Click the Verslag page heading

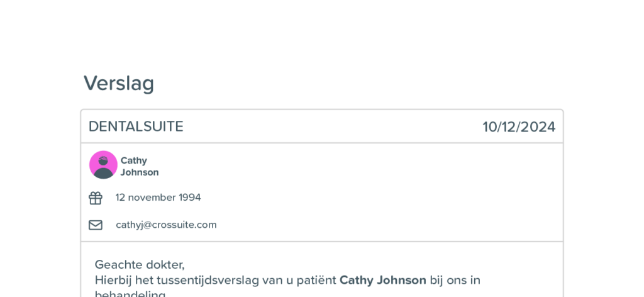click(x=119, y=84)
